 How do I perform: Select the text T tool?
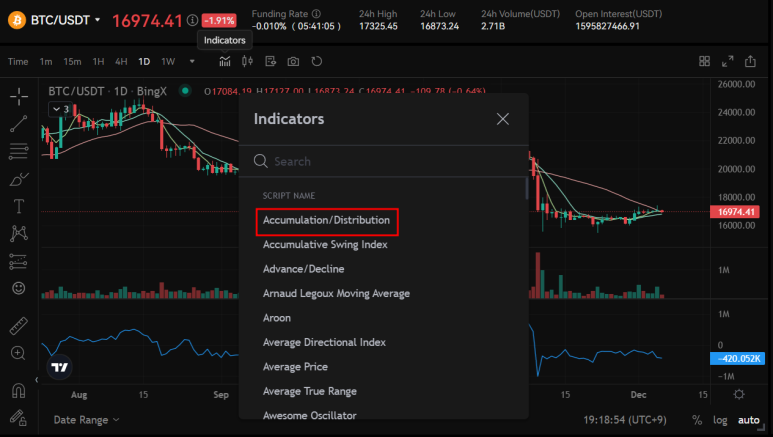tap(19, 206)
